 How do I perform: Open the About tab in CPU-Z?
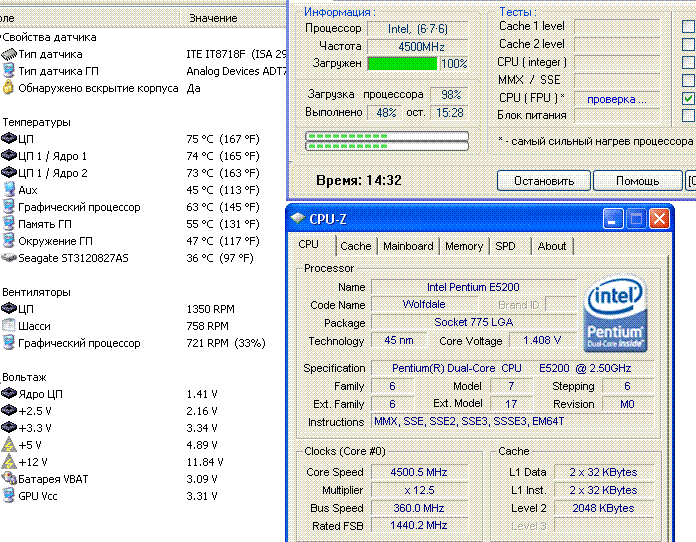click(552, 246)
